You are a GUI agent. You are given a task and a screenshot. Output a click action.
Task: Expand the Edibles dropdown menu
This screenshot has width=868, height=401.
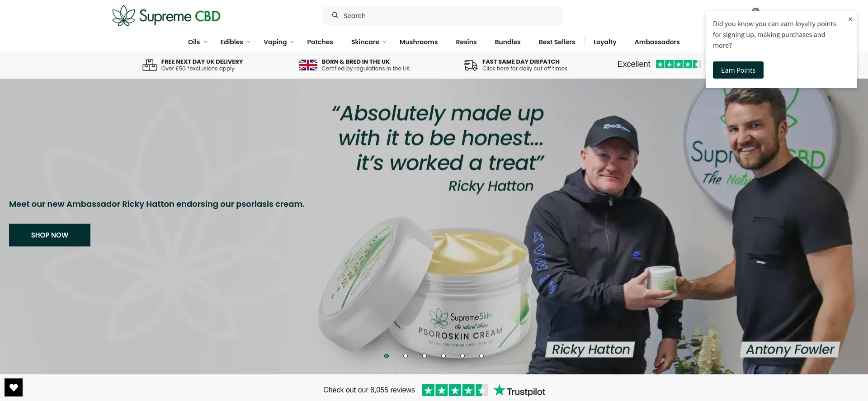pyautogui.click(x=235, y=42)
